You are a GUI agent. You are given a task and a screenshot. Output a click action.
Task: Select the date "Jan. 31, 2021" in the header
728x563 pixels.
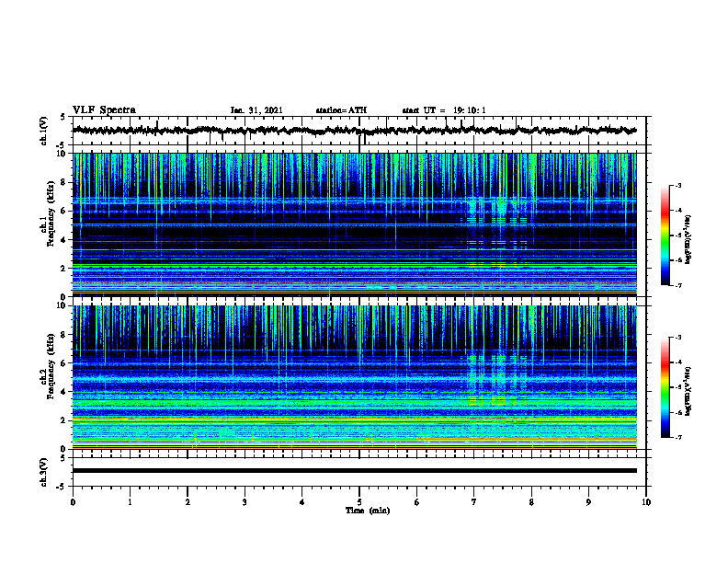pos(256,110)
